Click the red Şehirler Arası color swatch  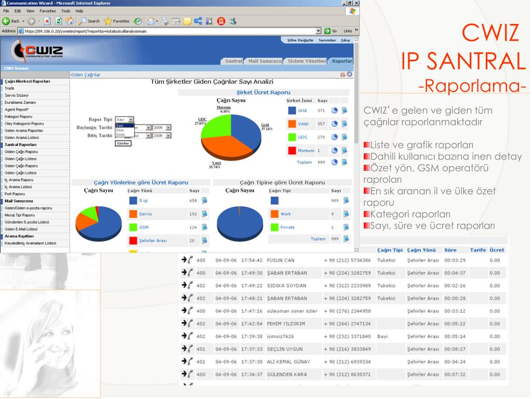[x=133, y=240]
